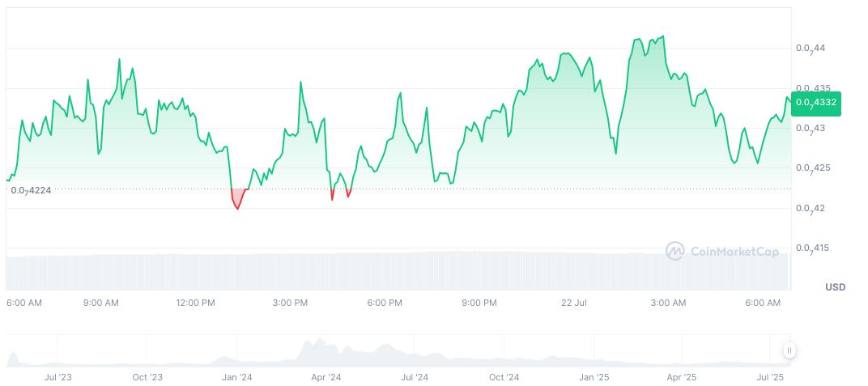Click the 12:00 PM time axis label
The width and height of the screenshot is (868, 386).
[195, 303]
